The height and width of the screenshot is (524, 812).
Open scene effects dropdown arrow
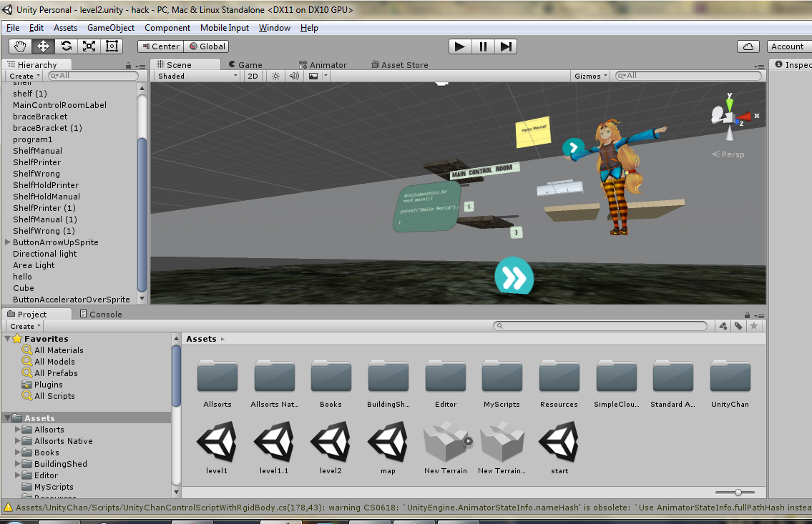(326, 76)
